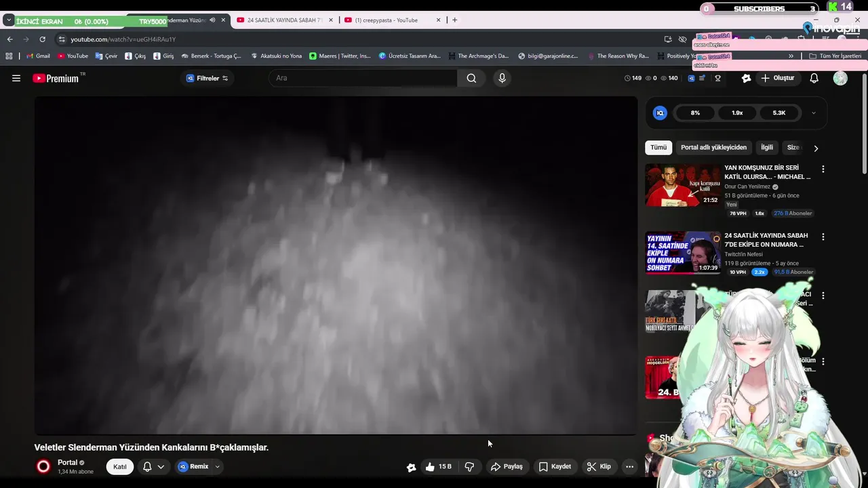Open the vidIQ list icon in header
This screenshot has width=868, height=488.
click(701, 78)
